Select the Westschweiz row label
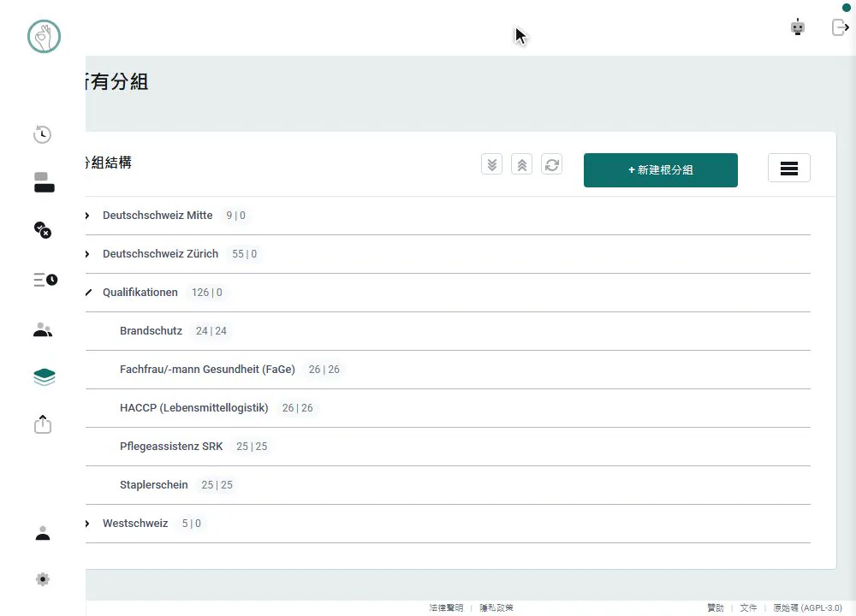Image resolution: width=856 pixels, height=616 pixels. point(135,524)
